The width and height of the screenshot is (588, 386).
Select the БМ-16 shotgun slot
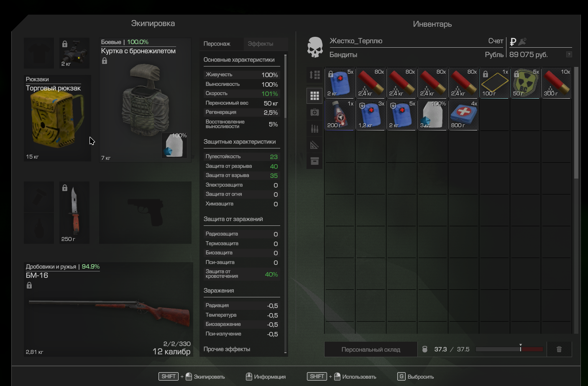(x=108, y=309)
